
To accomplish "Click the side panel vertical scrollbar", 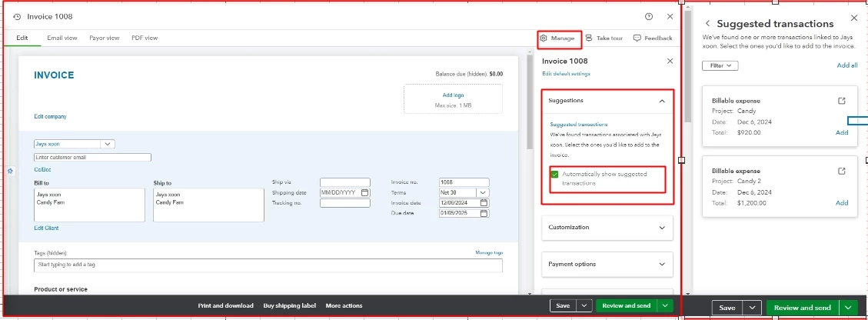I will 687,66.
